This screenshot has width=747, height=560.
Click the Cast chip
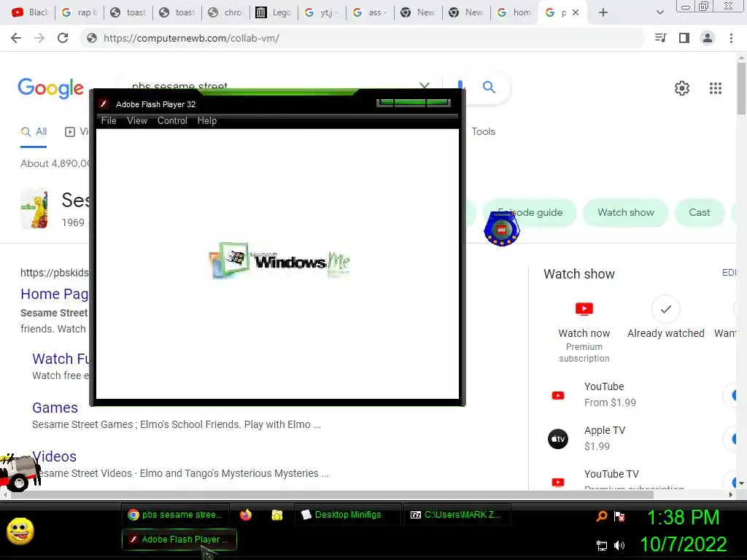pyautogui.click(x=699, y=212)
